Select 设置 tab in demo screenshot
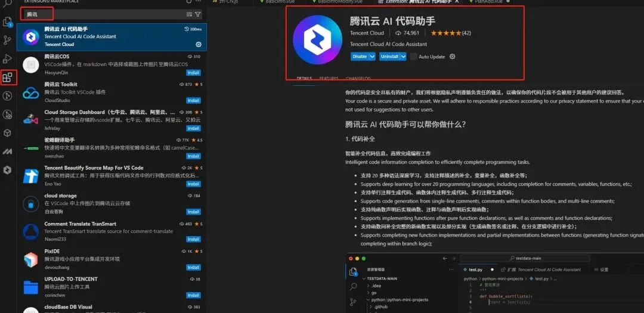The height and width of the screenshot is (313, 644). (x=601, y=270)
